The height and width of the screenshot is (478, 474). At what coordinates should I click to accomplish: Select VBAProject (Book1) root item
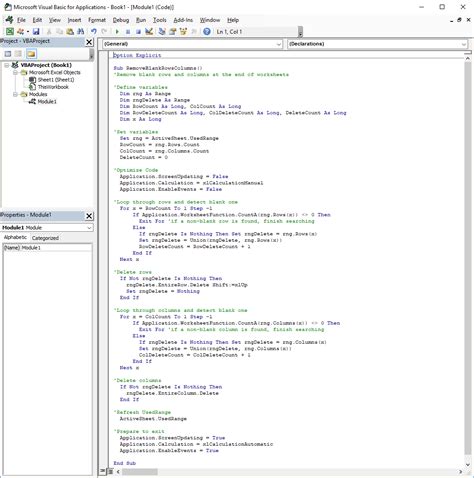tap(46, 65)
